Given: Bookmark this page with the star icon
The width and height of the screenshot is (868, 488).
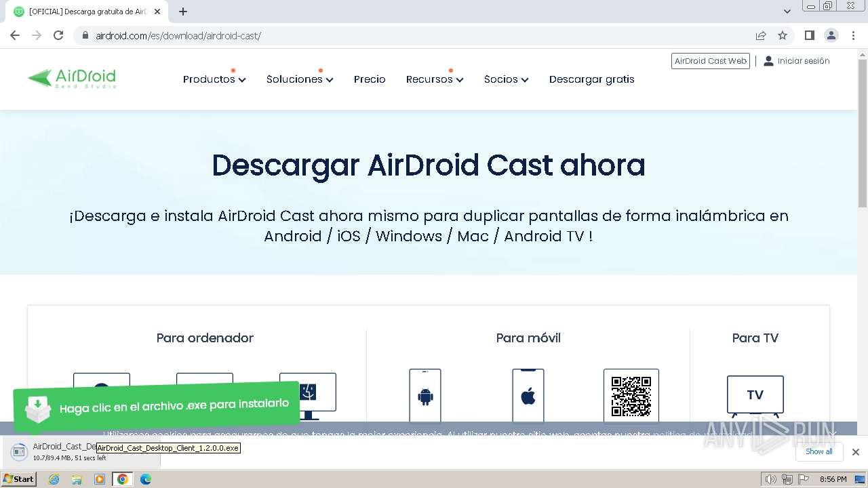Looking at the screenshot, I should tap(783, 35).
